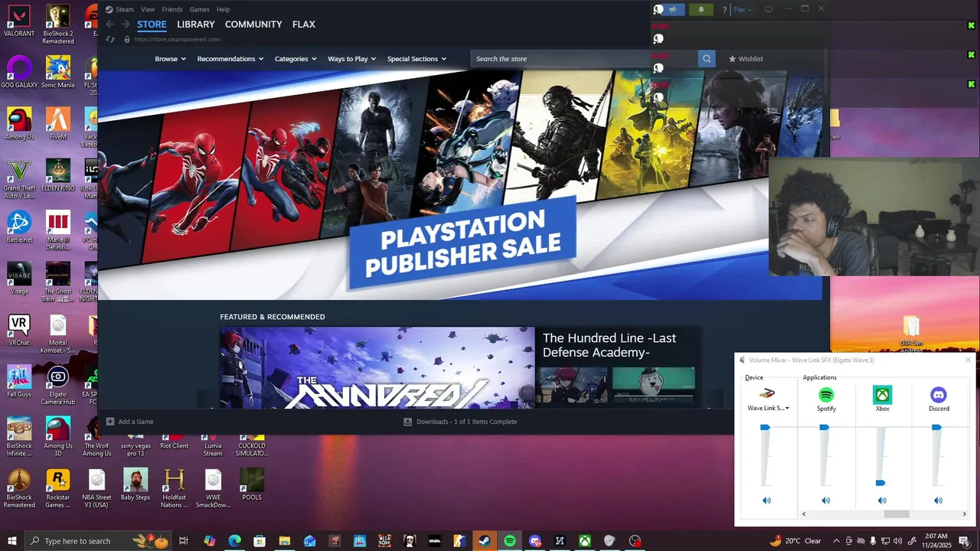Click the store URL address field
The image size is (980, 551).
(x=177, y=39)
